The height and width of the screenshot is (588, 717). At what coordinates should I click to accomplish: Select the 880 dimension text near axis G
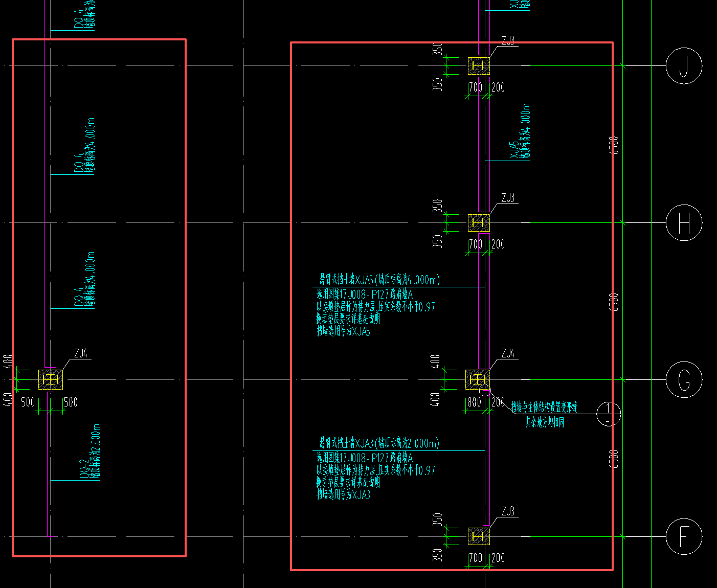(474, 402)
